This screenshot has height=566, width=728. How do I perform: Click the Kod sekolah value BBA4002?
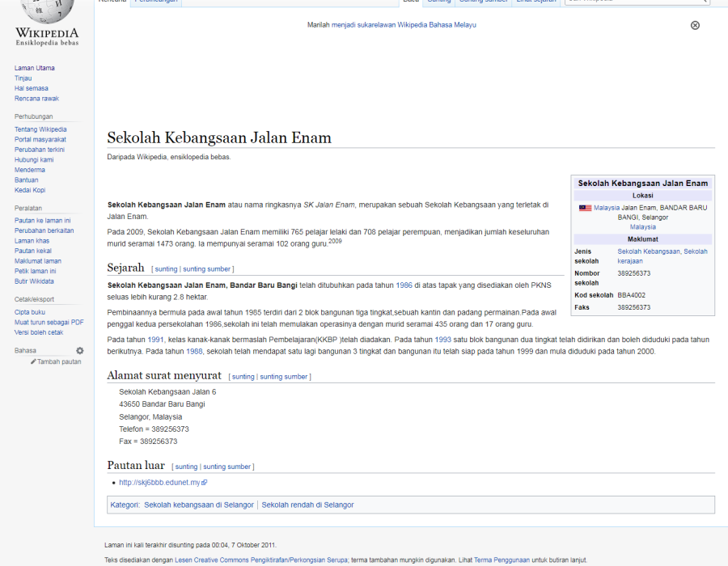632,295
